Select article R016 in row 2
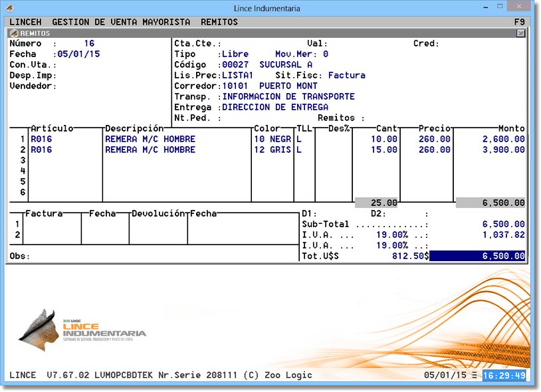 point(41,150)
